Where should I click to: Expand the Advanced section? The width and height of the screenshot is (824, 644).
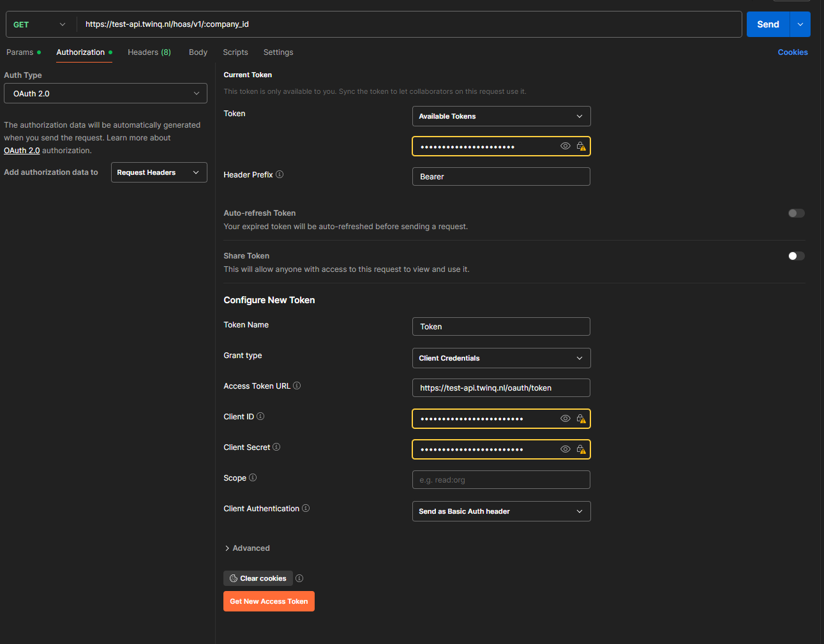pos(248,548)
